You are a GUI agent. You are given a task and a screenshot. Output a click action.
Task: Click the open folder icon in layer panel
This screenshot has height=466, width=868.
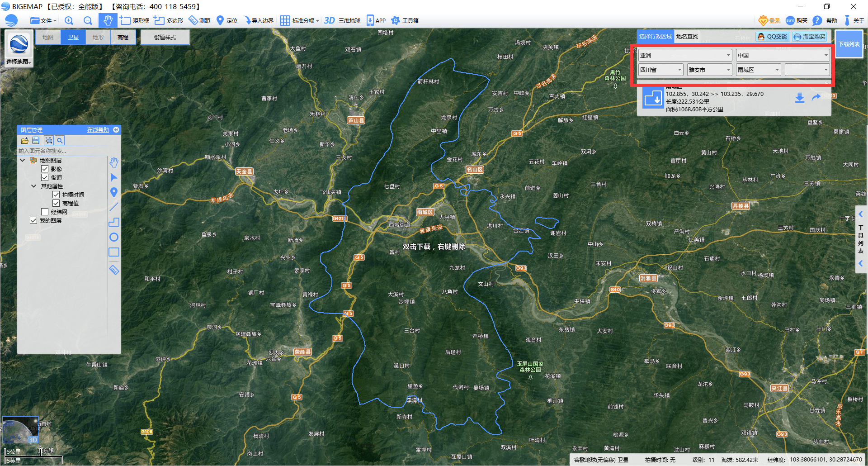pos(24,141)
